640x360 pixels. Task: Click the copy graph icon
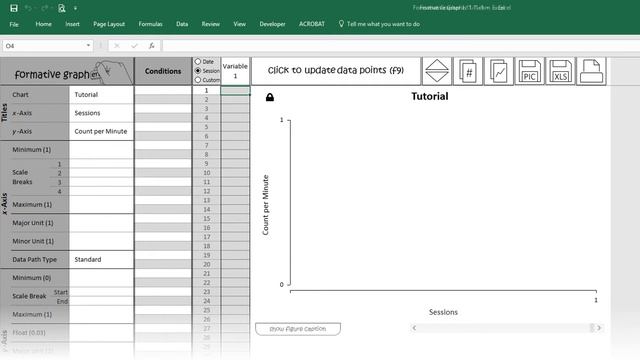click(499, 71)
